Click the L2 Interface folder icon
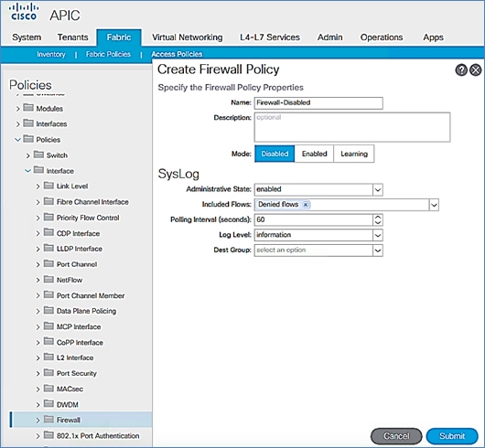Viewport: 485px width, 448px height. (48, 357)
